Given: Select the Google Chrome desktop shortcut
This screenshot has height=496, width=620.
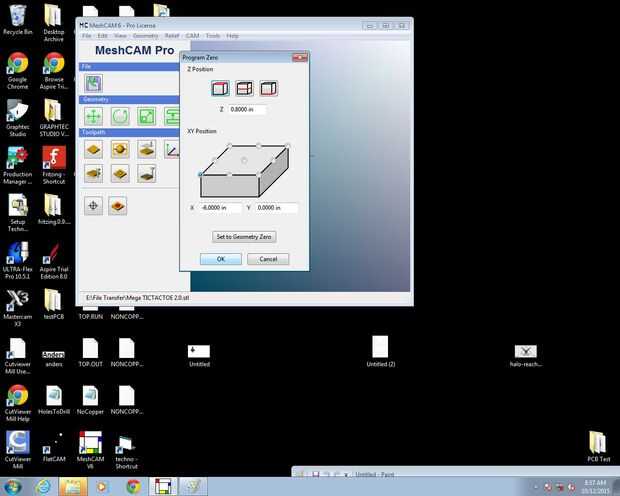Looking at the screenshot, I should click(x=18, y=71).
